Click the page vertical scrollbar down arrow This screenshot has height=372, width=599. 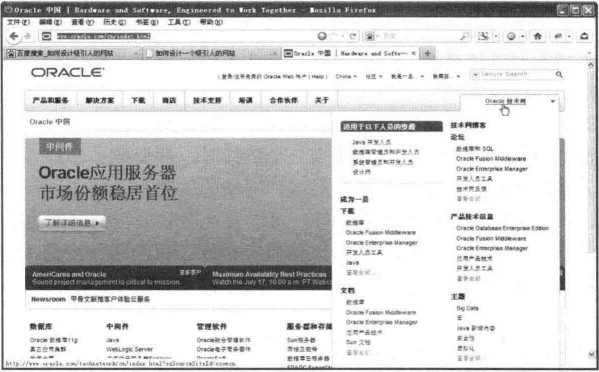point(591,355)
